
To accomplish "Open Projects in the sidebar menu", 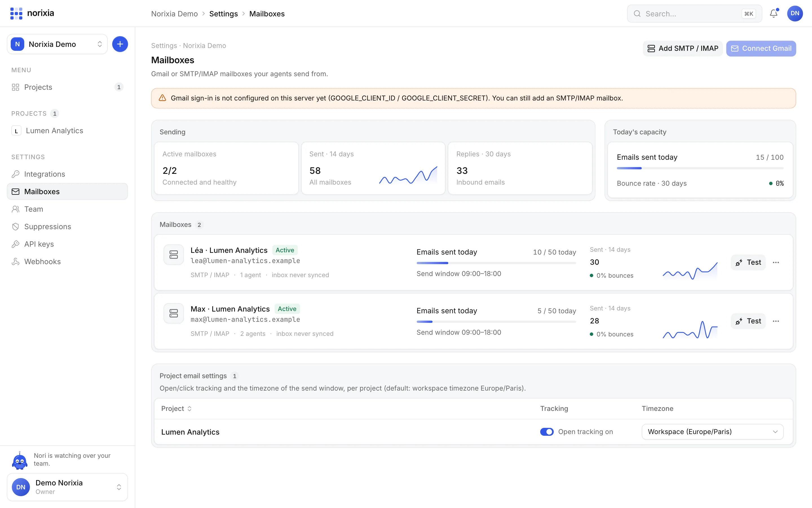I will point(67,87).
